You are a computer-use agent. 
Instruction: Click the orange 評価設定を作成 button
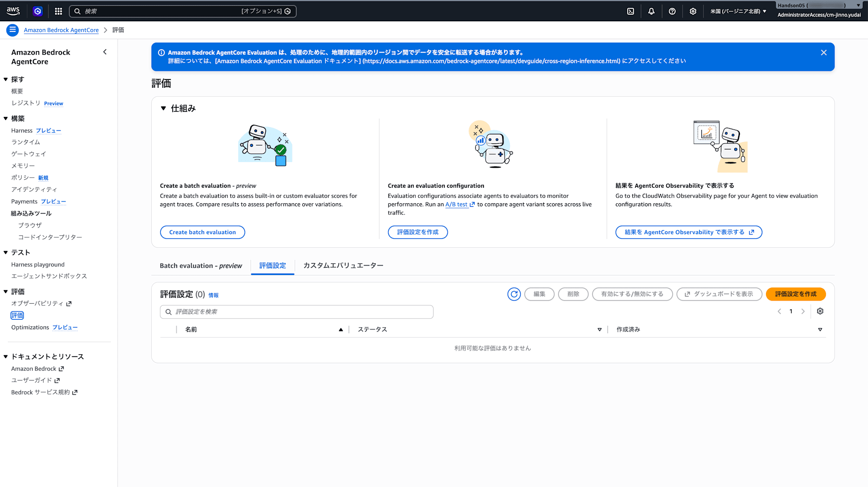[796, 294]
